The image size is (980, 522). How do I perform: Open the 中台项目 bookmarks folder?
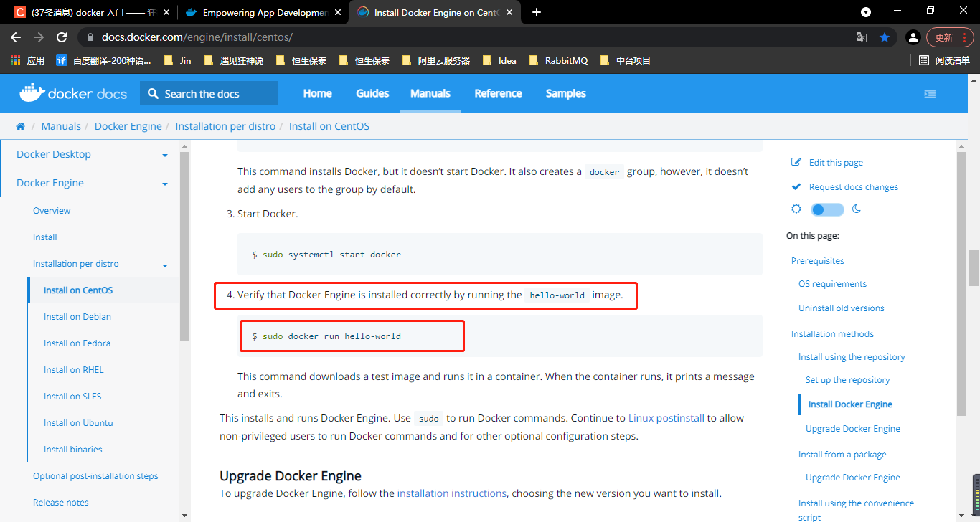pos(626,60)
